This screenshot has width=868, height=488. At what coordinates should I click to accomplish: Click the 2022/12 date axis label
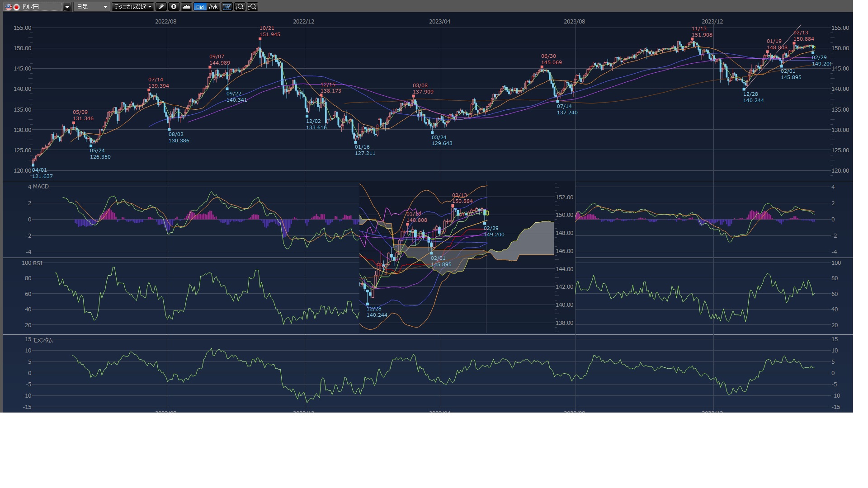pos(303,22)
